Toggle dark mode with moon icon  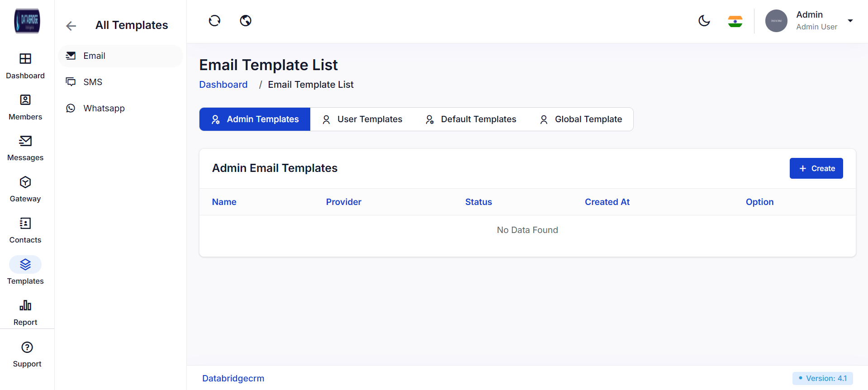704,21
